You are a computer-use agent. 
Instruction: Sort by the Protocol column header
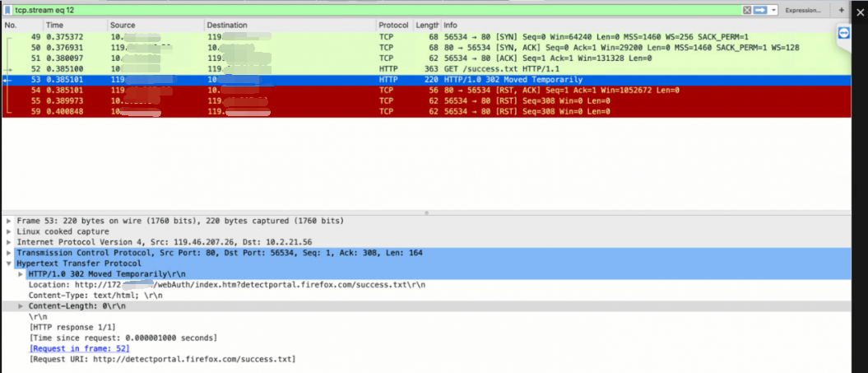394,25
